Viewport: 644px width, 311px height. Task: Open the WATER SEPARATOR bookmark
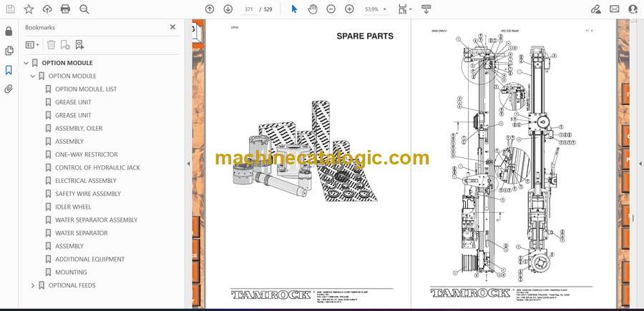(x=82, y=233)
